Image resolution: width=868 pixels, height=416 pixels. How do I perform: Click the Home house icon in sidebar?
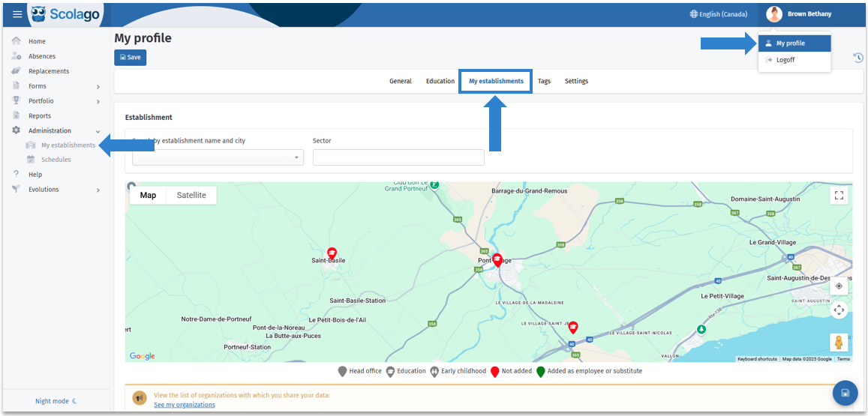point(16,41)
